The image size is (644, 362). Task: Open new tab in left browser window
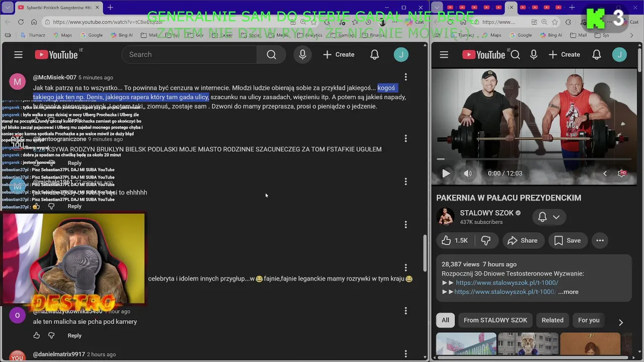point(110,8)
